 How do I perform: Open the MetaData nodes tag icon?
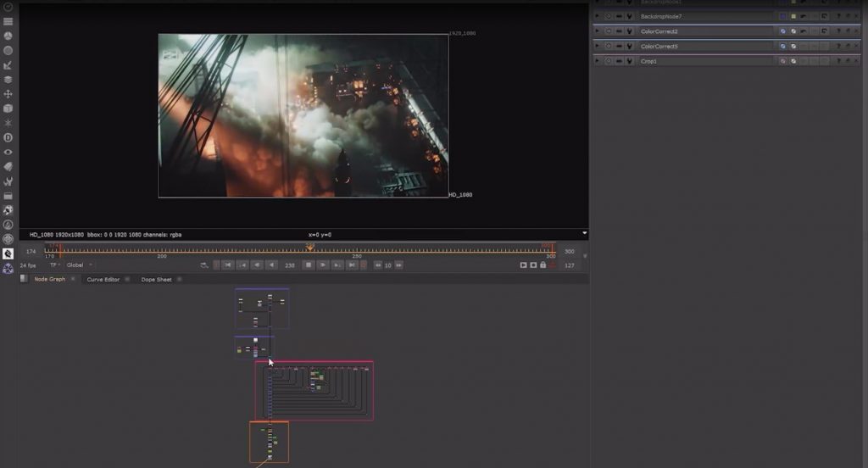pos(8,167)
